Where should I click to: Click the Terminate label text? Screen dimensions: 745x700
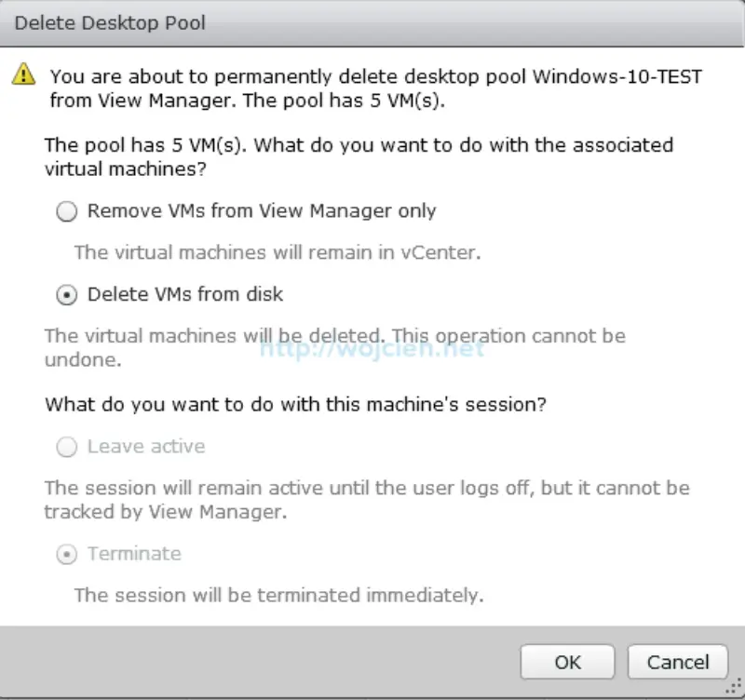point(134,554)
